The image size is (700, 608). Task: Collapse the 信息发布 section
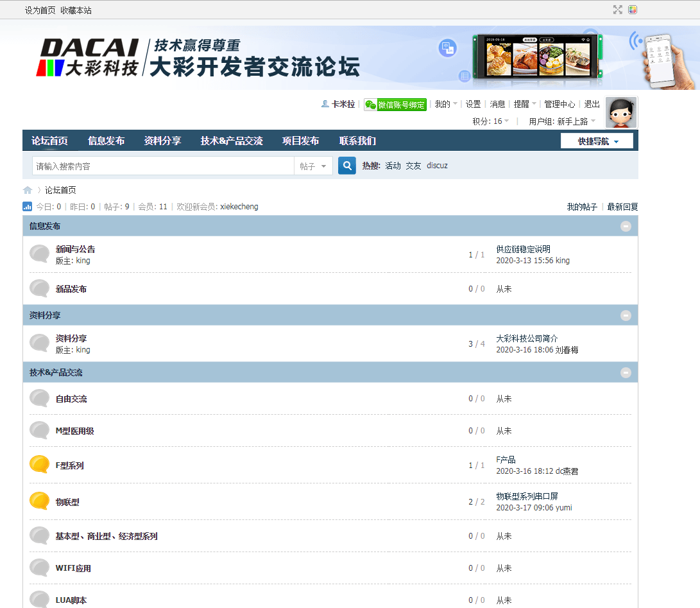click(626, 226)
